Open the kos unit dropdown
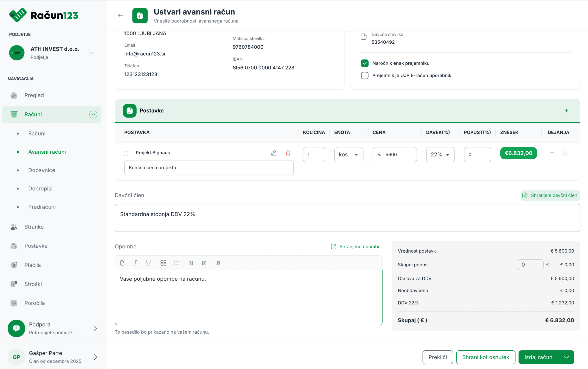The width and height of the screenshot is (588, 369). click(349, 155)
